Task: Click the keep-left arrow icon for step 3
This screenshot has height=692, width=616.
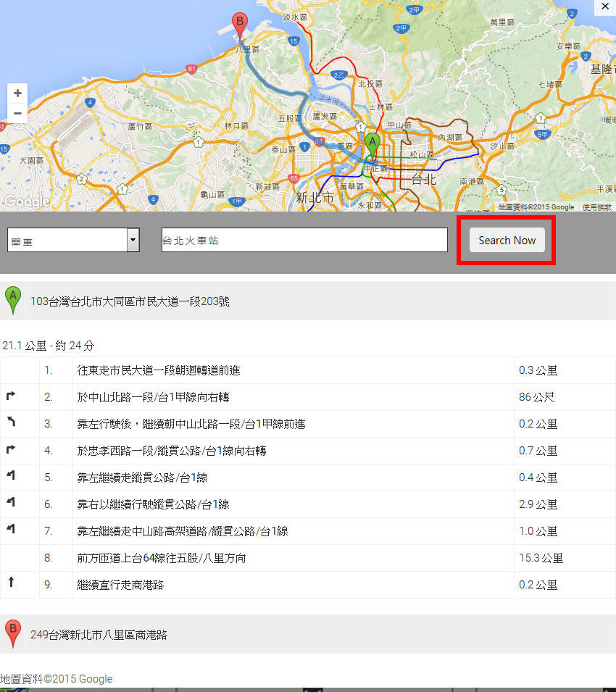Action: pyautogui.click(x=11, y=422)
